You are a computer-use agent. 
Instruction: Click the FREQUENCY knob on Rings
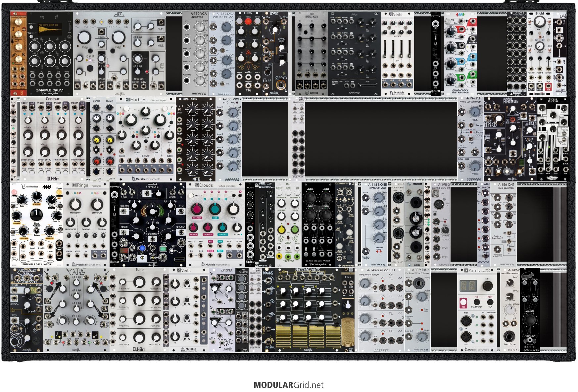(75, 204)
